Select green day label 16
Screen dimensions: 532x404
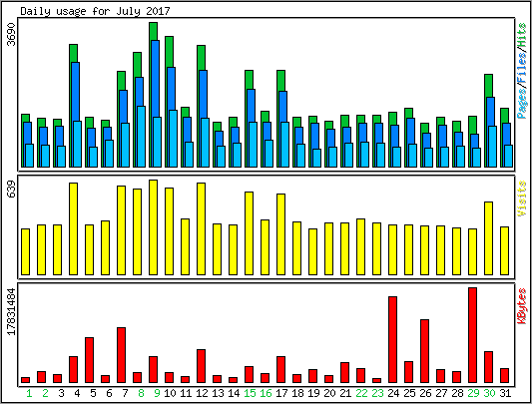coord(266,393)
